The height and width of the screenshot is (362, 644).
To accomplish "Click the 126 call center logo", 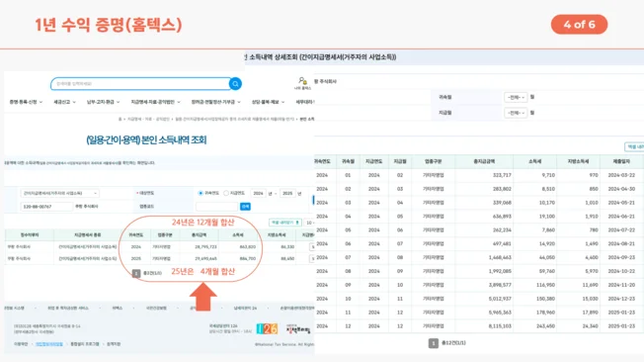I will (x=267, y=328).
